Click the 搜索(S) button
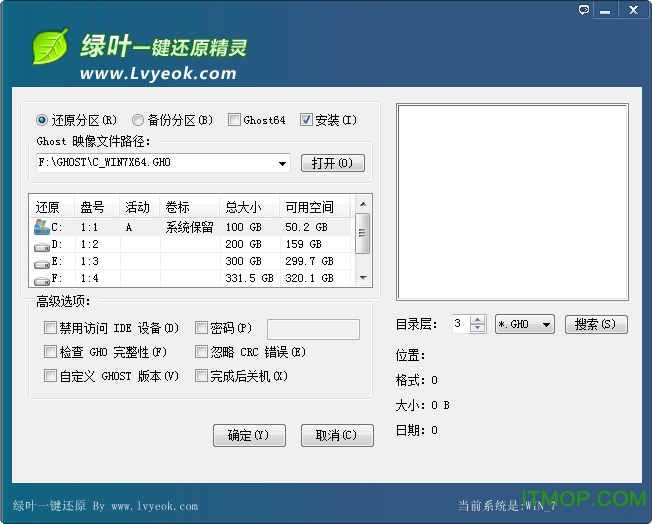This screenshot has width=652, height=524. point(596,324)
